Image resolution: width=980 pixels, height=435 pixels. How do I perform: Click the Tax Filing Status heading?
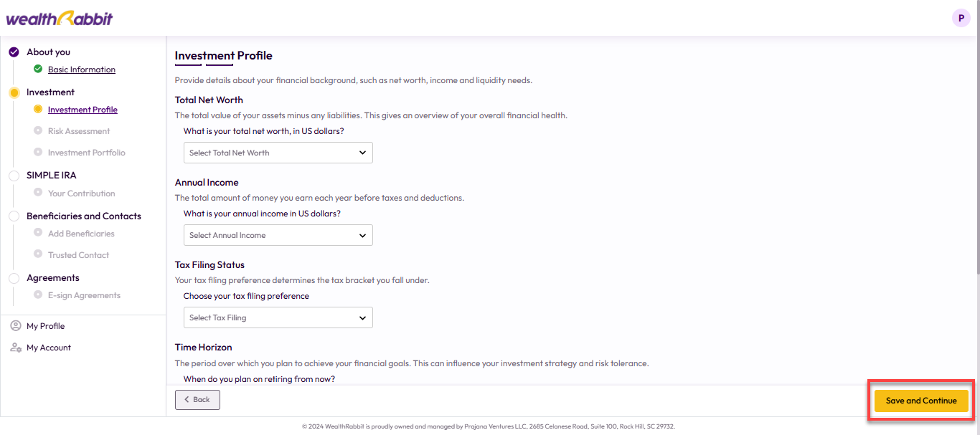(209, 265)
